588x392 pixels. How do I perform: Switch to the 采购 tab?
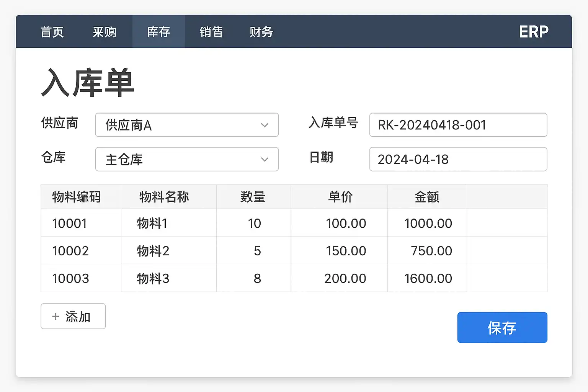click(x=105, y=32)
